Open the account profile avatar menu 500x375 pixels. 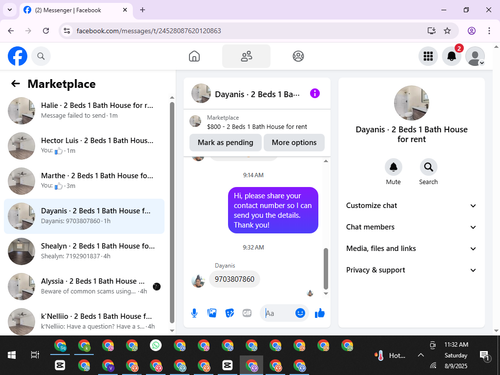(x=475, y=56)
